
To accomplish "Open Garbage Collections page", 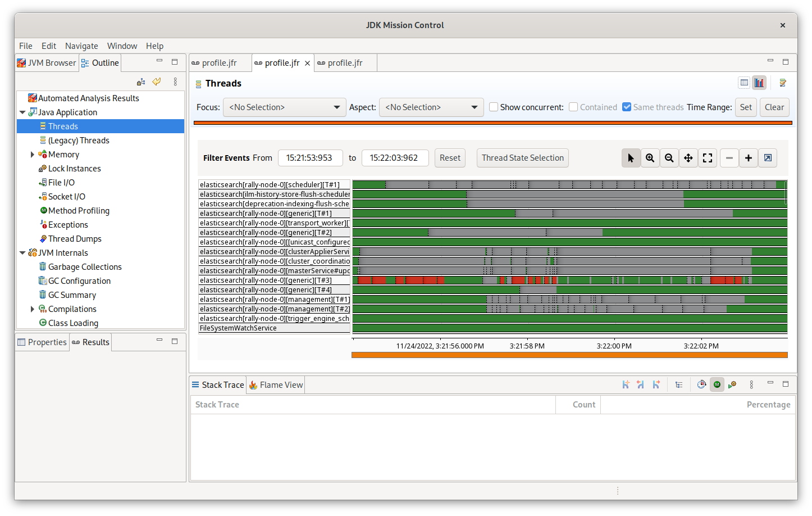I will point(85,267).
